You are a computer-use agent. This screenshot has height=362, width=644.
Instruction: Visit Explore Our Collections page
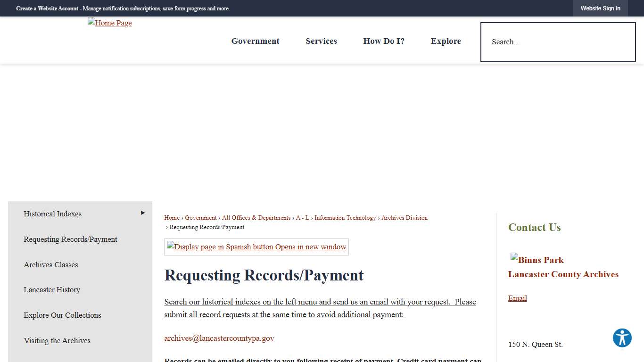(62, 315)
